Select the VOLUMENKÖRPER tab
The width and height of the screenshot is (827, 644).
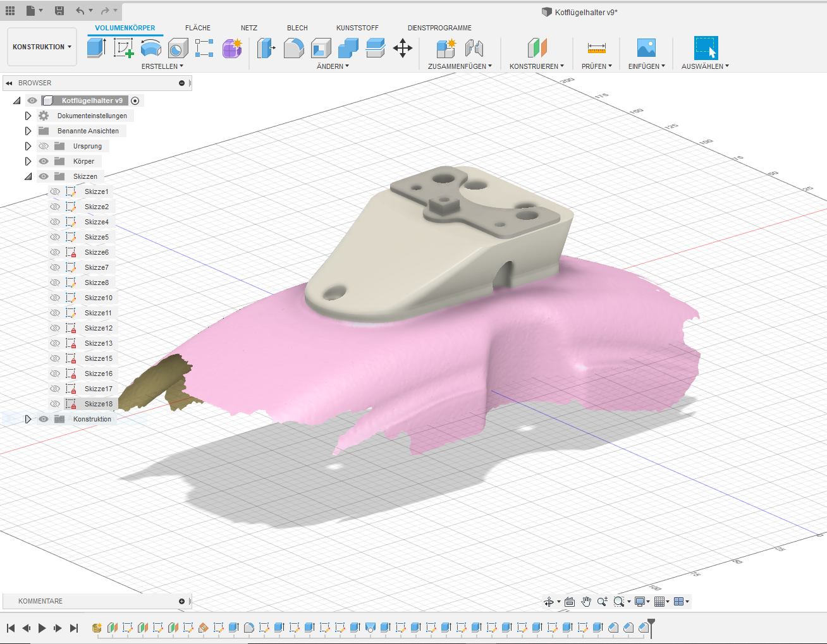click(x=125, y=28)
